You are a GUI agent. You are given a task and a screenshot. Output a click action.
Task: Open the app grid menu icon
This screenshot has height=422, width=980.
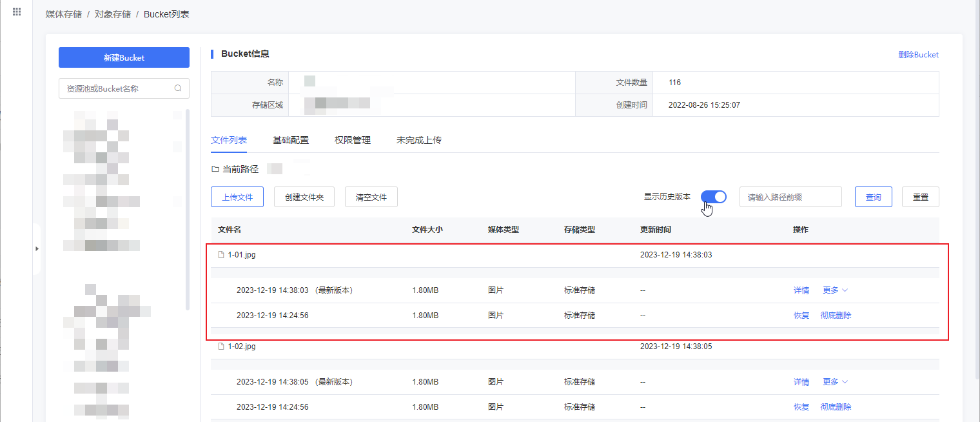point(17,12)
